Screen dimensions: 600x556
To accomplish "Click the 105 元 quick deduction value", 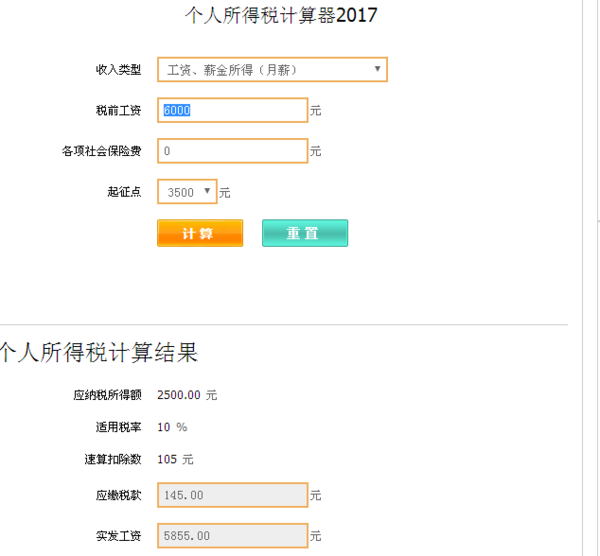I will 175,460.
